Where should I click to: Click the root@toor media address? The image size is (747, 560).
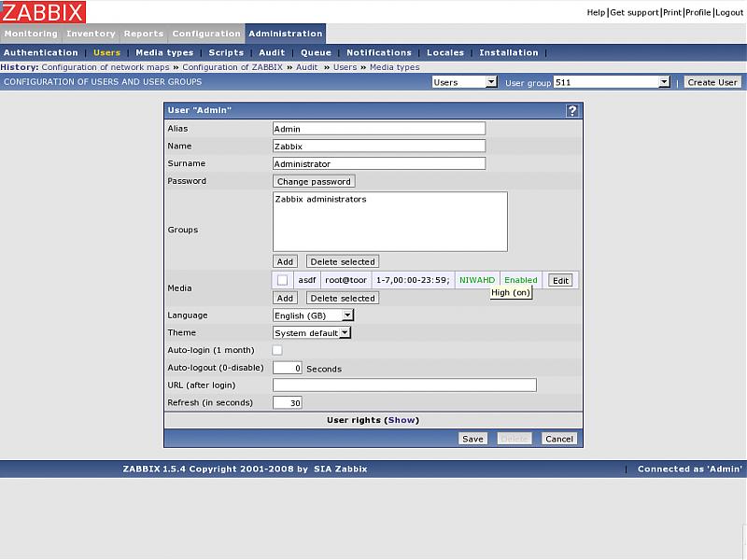tap(345, 280)
